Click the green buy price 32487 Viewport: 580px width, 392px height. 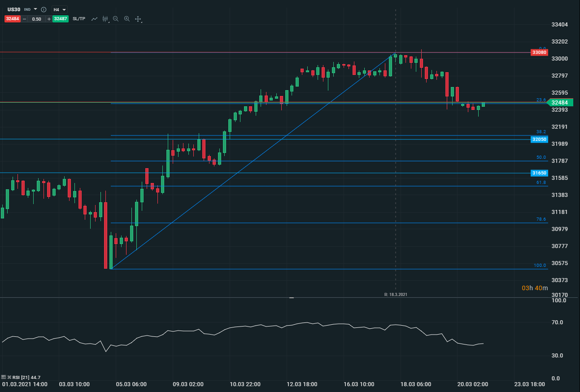click(x=60, y=19)
